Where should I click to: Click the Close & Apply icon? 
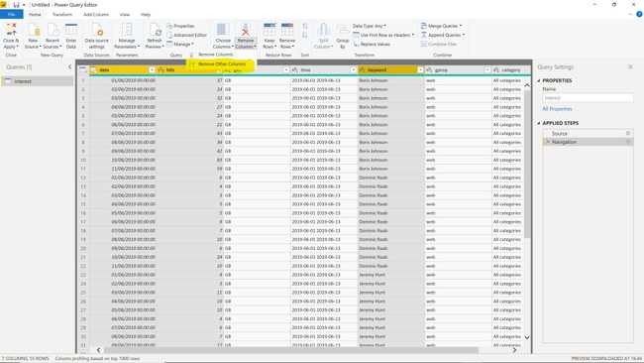click(x=11, y=30)
